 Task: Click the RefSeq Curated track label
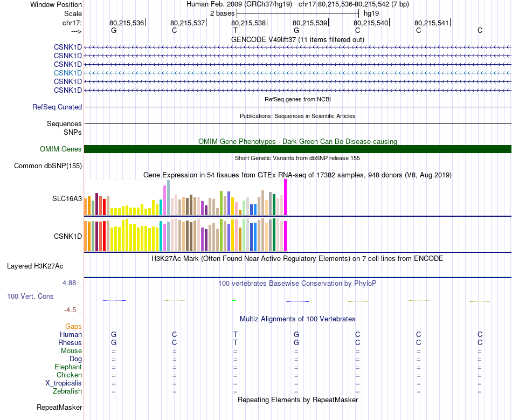tap(57, 107)
